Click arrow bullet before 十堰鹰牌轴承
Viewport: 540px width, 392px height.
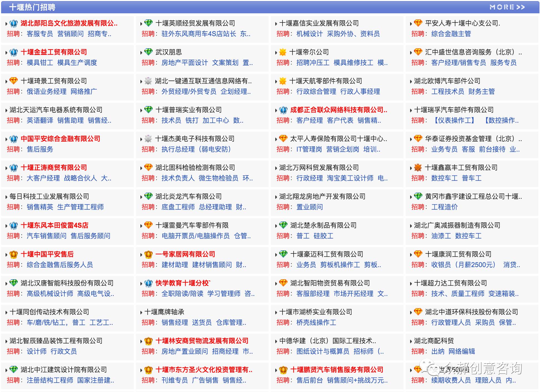point(141,313)
